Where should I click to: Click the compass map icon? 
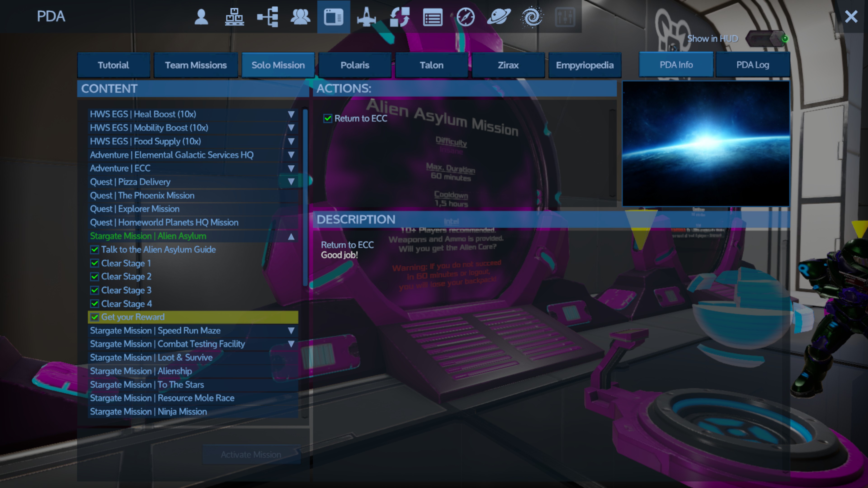pyautogui.click(x=466, y=17)
